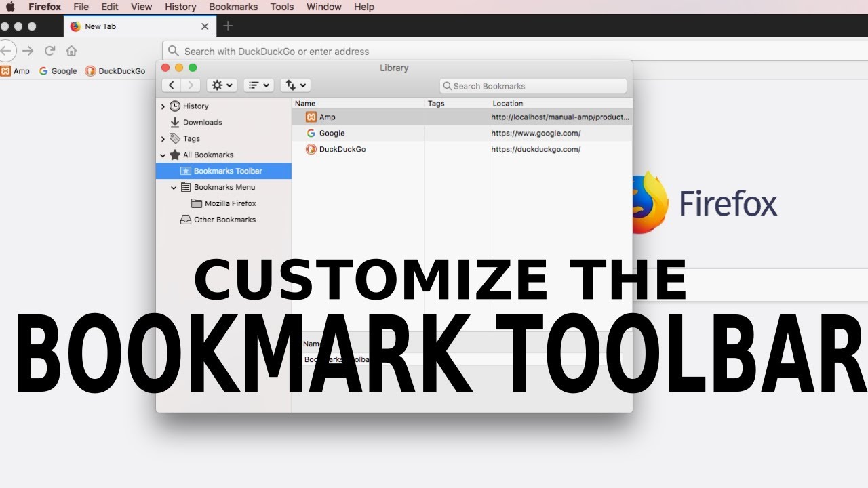Viewport: 868px width, 488px height.
Task: Open the View menu
Action: click(x=141, y=7)
